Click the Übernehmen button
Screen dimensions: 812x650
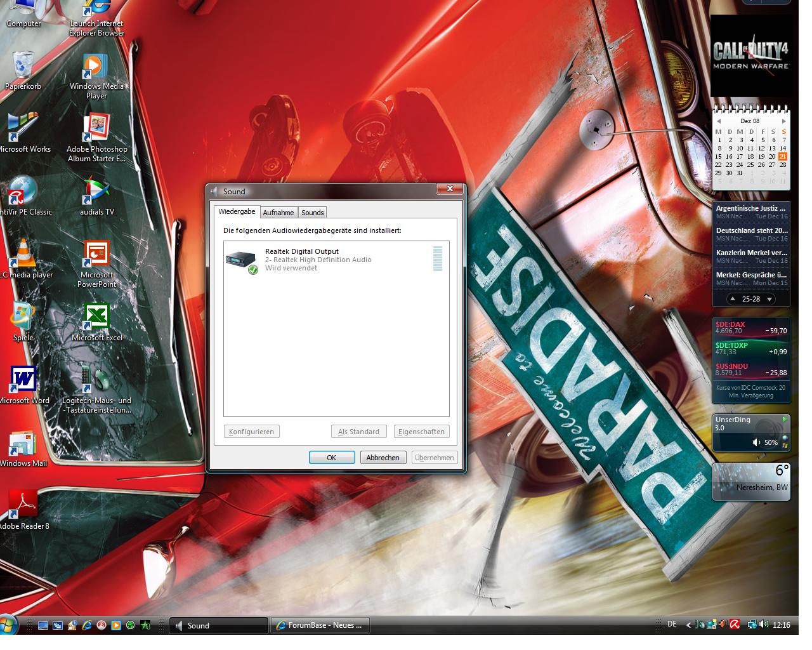tap(435, 458)
